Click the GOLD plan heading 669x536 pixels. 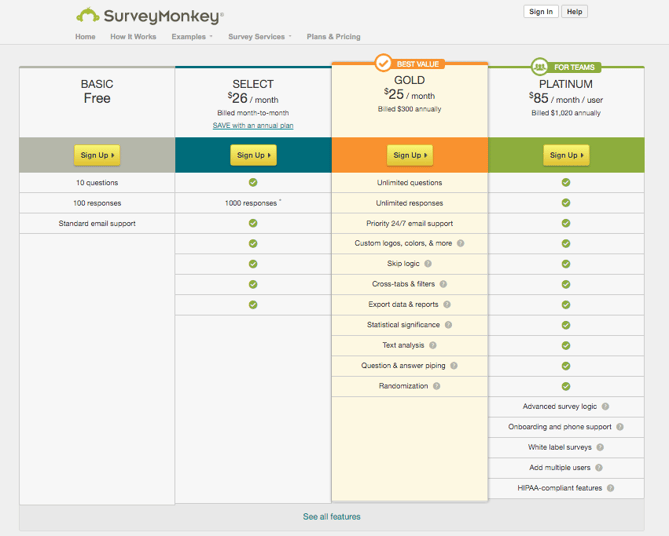pos(410,80)
